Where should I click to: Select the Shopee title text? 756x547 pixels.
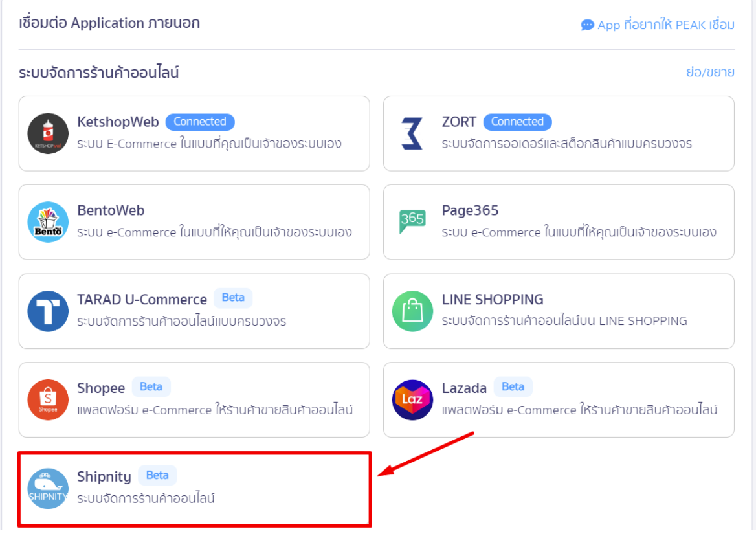point(101,388)
